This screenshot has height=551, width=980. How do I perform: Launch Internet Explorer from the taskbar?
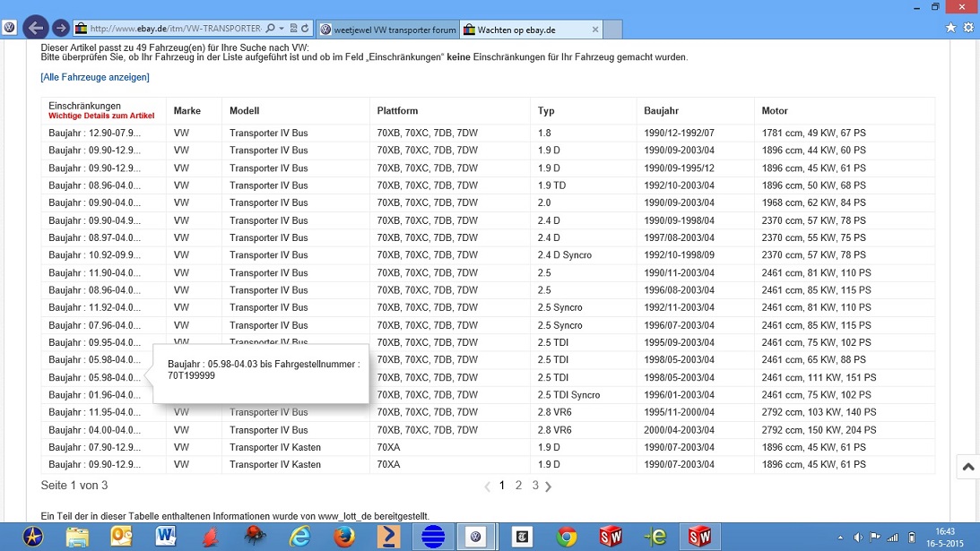click(300, 537)
